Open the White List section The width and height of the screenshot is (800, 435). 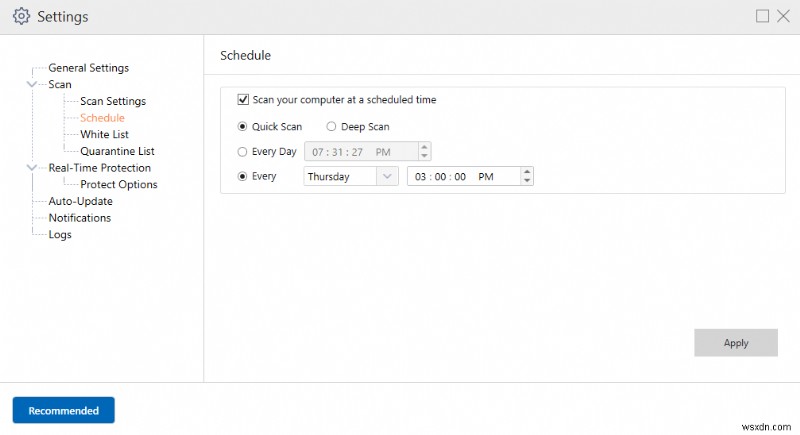click(104, 134)
